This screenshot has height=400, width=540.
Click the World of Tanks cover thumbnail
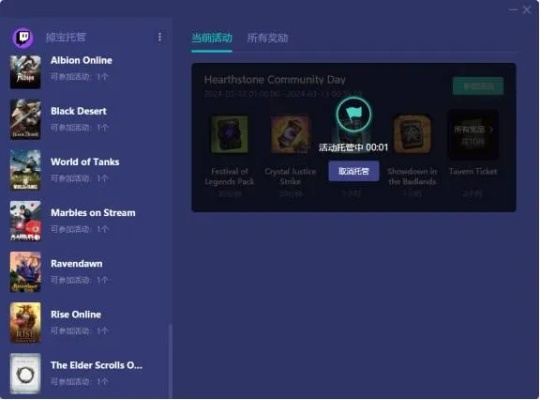click(25, 170)
